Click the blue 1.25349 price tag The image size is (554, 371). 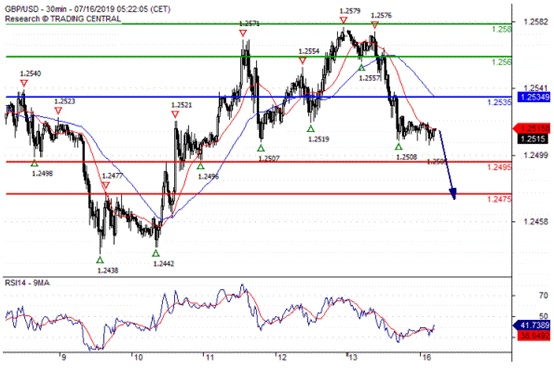(x=534, y=97)
